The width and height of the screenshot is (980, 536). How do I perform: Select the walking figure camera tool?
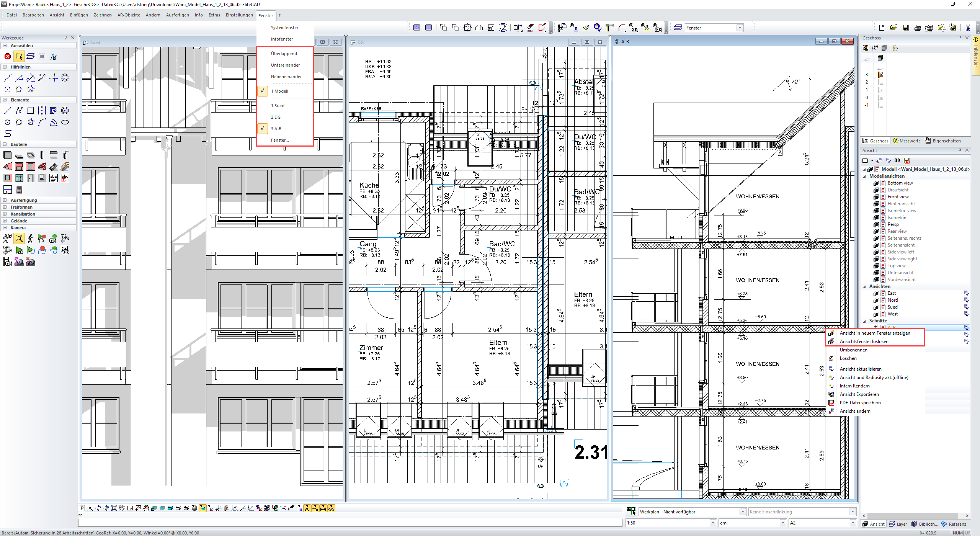30,239
